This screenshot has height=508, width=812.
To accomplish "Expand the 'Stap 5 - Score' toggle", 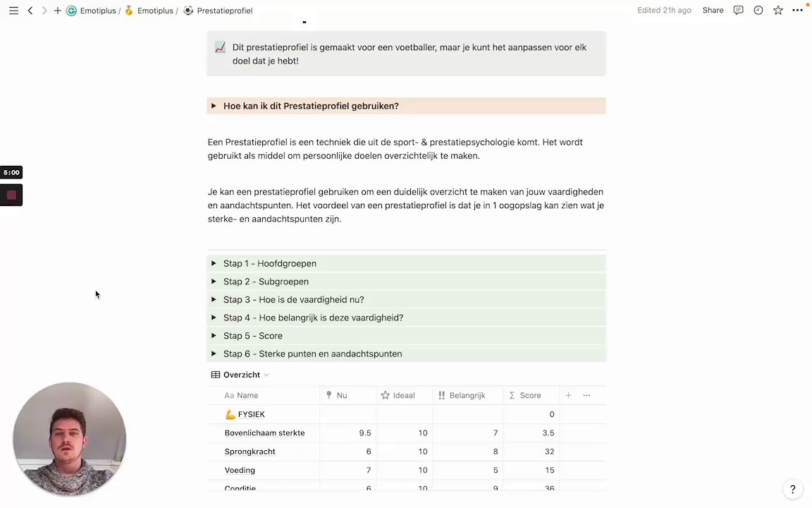I will tap(214, 336).
